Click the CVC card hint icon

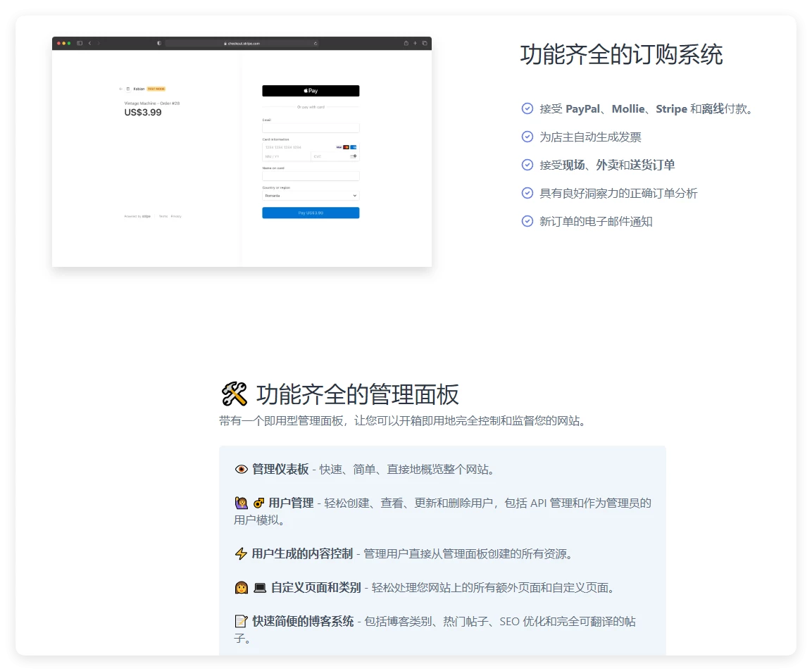(x=354, y=156)
